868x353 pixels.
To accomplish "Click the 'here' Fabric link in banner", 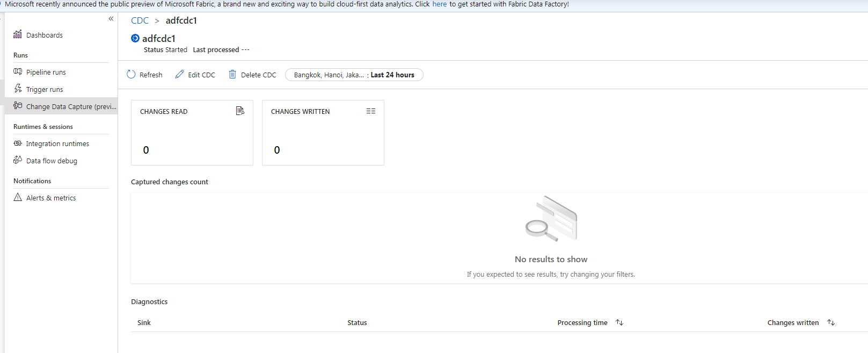I will pyautogui.click(x=440, y=4).
